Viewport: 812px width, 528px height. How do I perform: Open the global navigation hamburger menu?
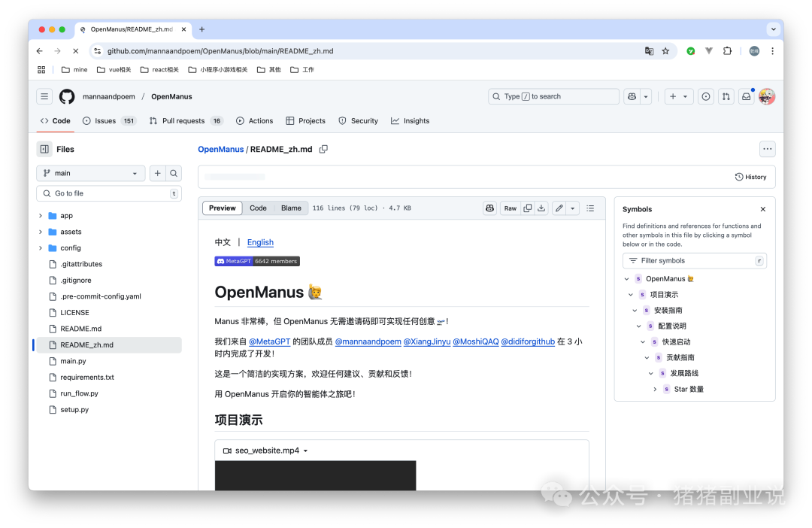(x=44, y=96)
